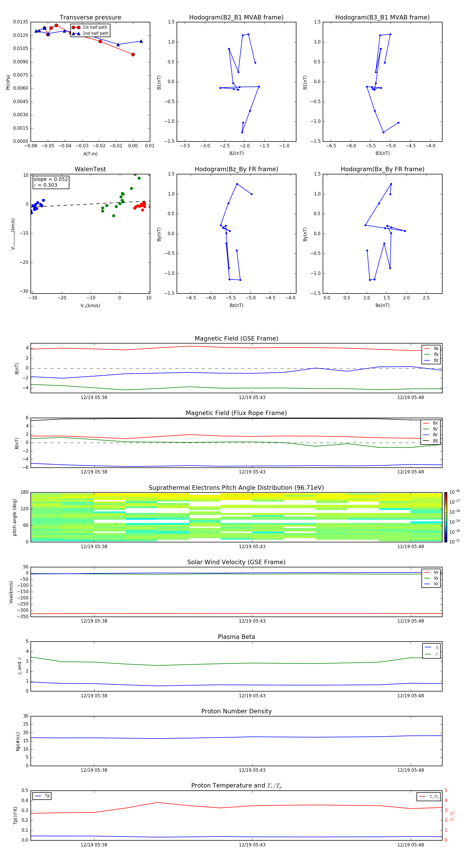
Task: Click the 'Proton Number Density' title
Action: pyautogui.click(x=236, y=711)
